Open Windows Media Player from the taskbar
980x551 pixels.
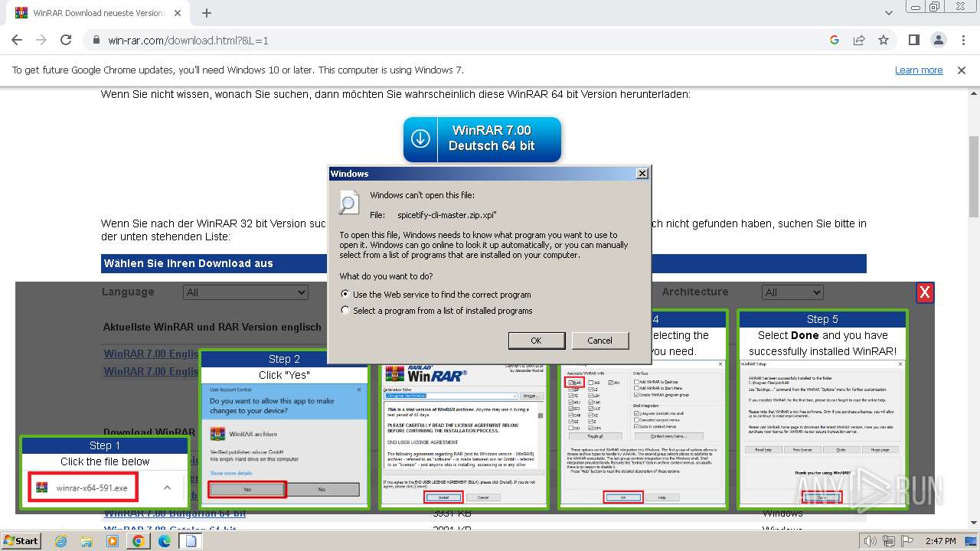(113, 541)
